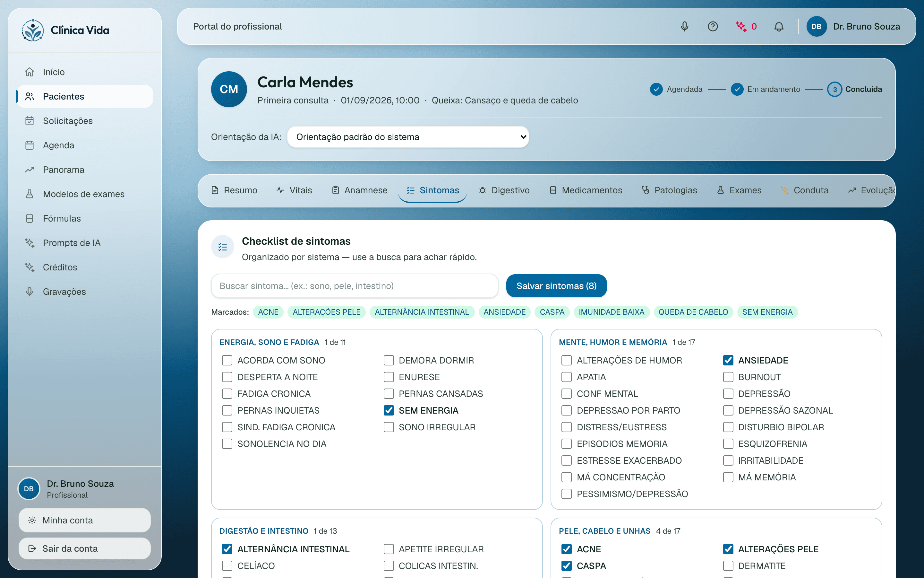Click Salvar sintomas (8) button
The image size is (924, 578).
[x=556, y=285]
